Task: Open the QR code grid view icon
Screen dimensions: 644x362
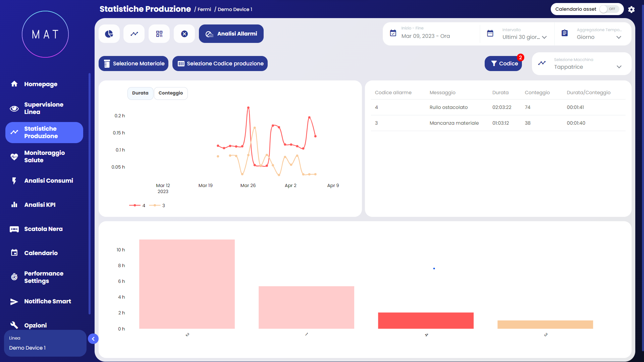Action: coord(159,34)
